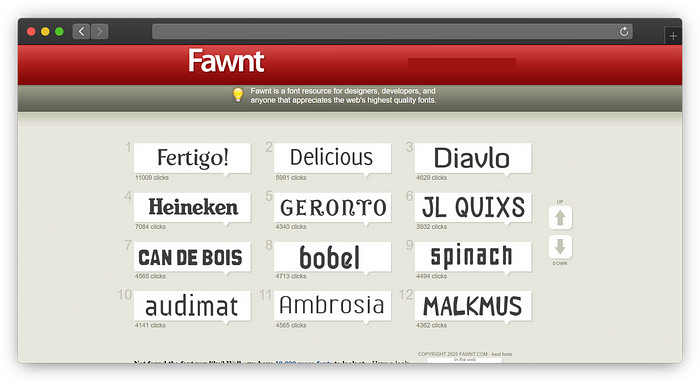Open the Ambrosia font preview

coord(333,306)
